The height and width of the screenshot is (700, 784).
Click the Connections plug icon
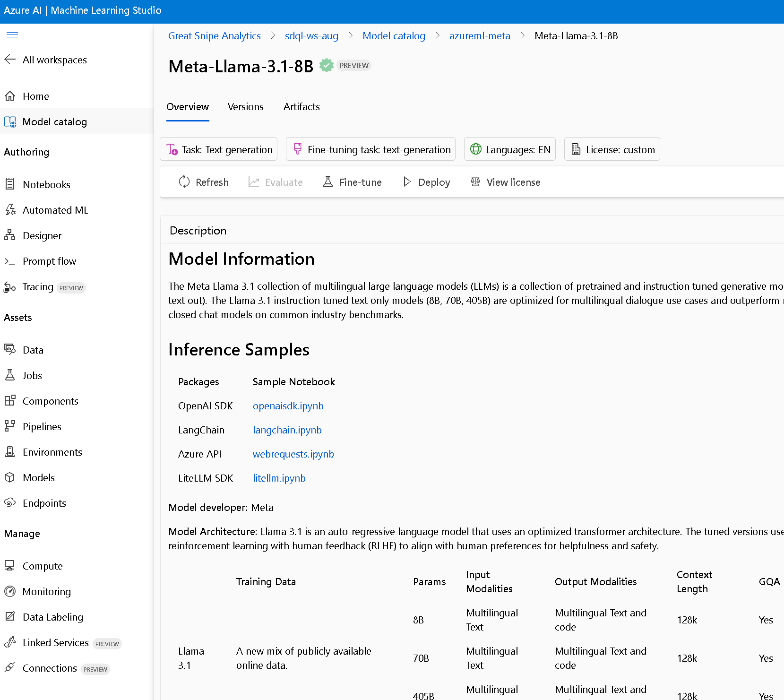click(10, 667)
